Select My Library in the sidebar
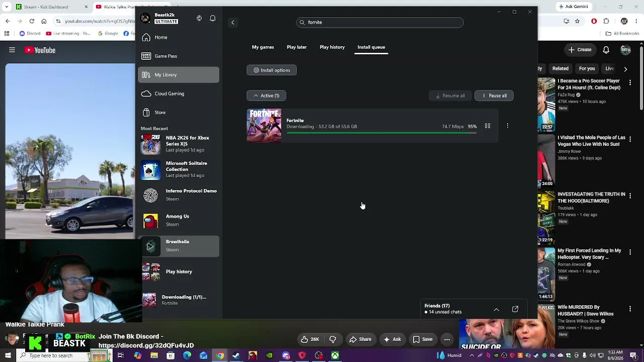Viewport: 644px width, 362px height. coord(179,75)
